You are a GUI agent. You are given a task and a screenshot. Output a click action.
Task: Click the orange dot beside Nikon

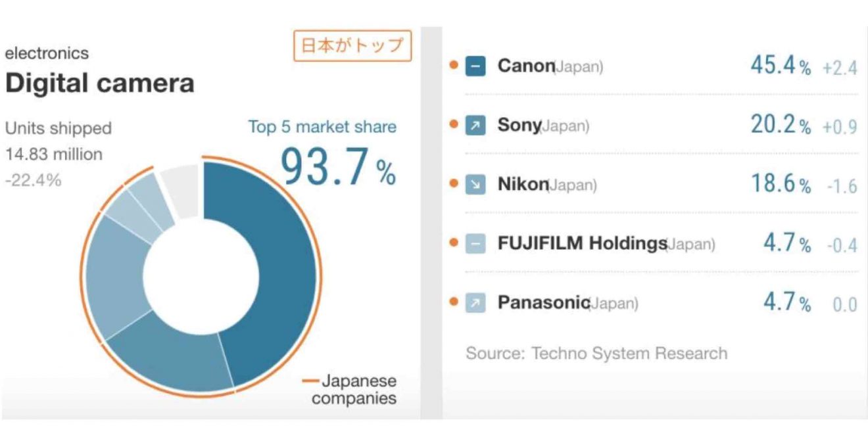[453, 183]
